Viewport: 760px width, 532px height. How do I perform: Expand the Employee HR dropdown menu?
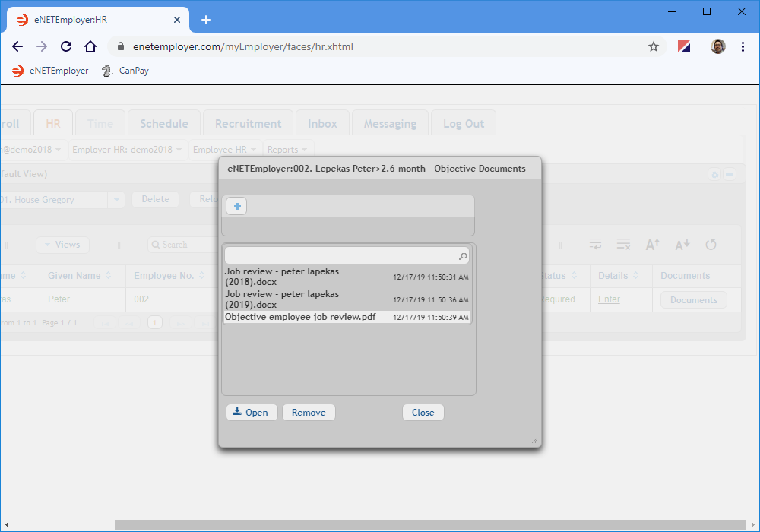(225, 150)
